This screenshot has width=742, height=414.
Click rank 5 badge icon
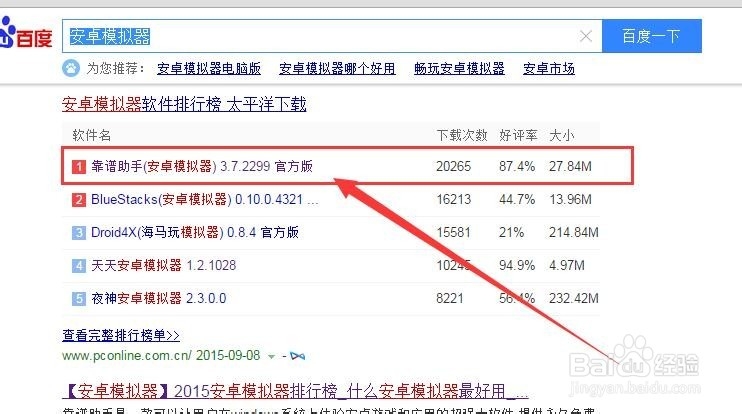click(x=79, y=299)
